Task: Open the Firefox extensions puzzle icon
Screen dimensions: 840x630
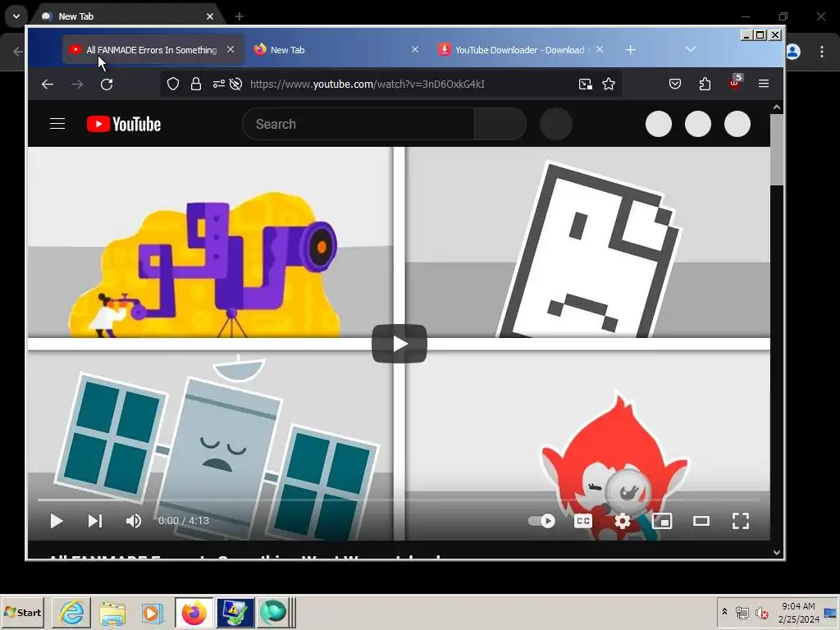Action: (705, 84)
